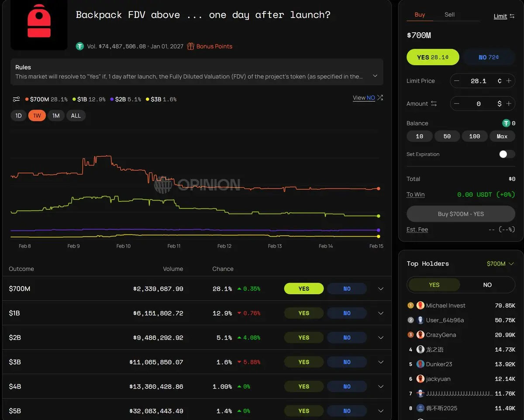Click NO in the $5B outcome row
Viewport: 524px width, 420px height.
click(x=347, y=411)
